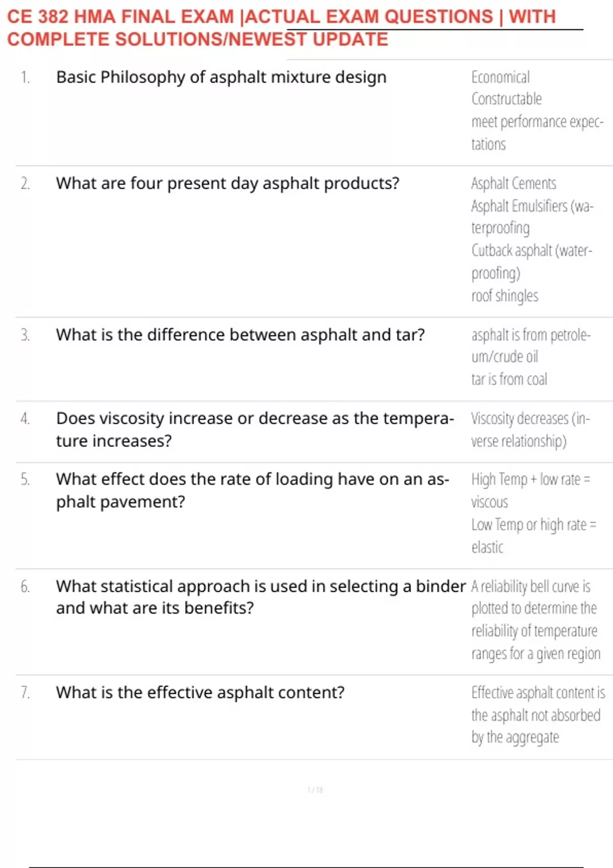The height and width of the screenshot is (868, 613).
Task: Click answer 'tar is from coal'
Action: coord(509,379)
